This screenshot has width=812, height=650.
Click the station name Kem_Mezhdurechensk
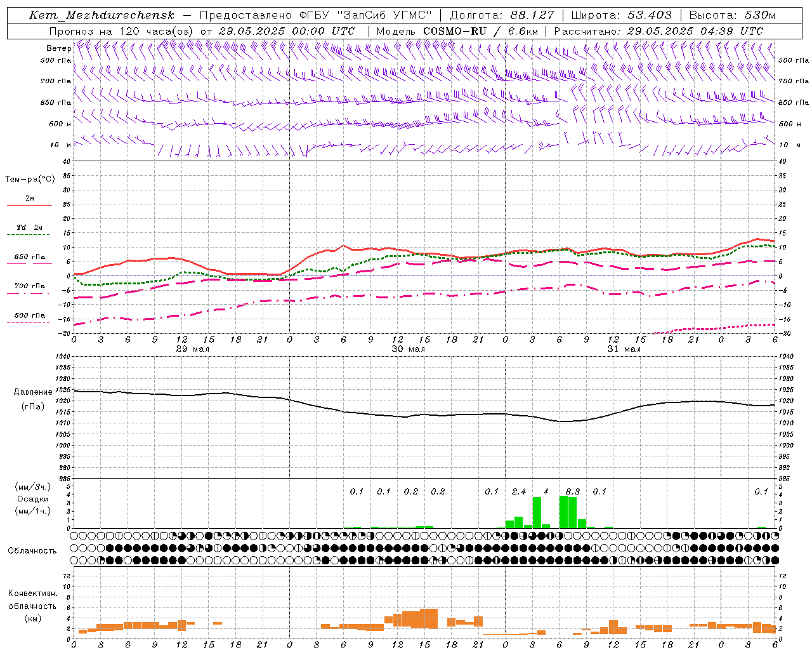pos(101,15)
